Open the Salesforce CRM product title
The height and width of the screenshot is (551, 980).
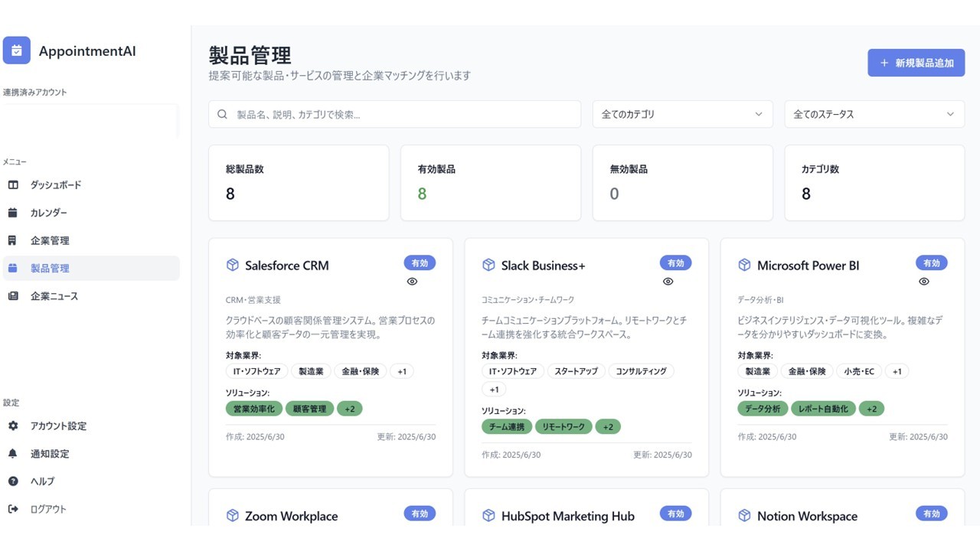pos(287,266)
